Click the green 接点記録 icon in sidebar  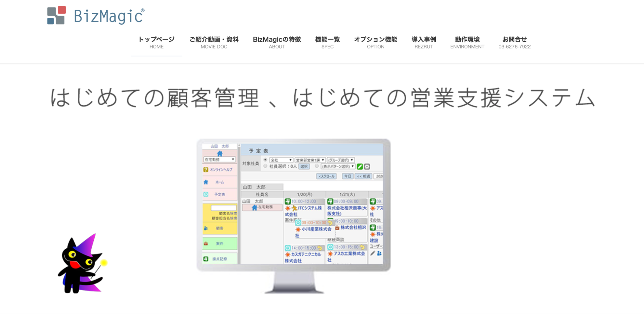(x=206, y=259)
